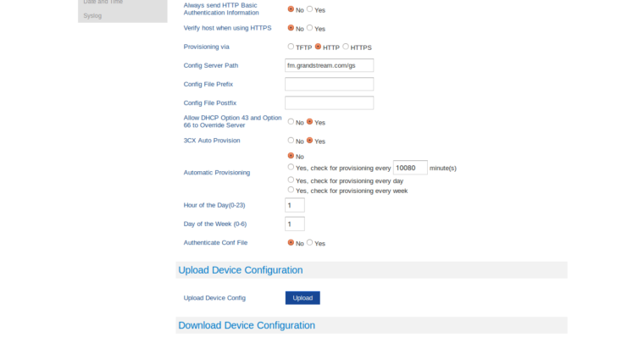Viewport: 644px width, 343px height.
Task: Select Yes for Always send HTTP Basic Authentication
Action: 310,9
